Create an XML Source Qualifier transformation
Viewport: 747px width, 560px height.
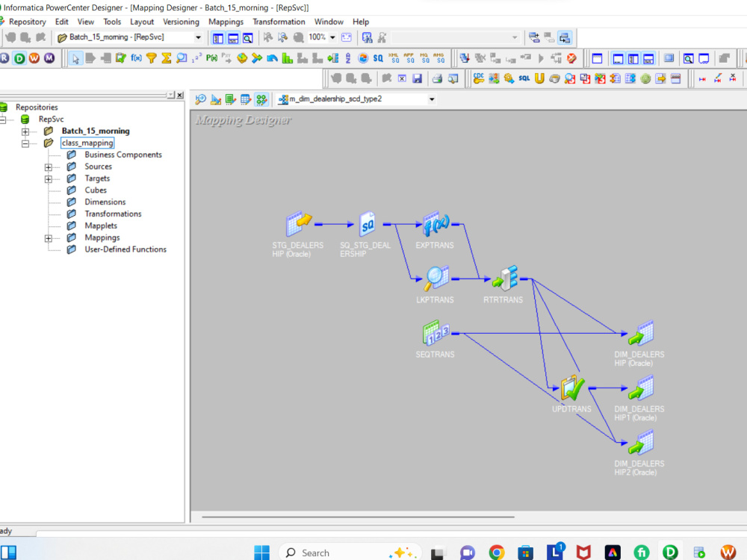tap(394, 58)
